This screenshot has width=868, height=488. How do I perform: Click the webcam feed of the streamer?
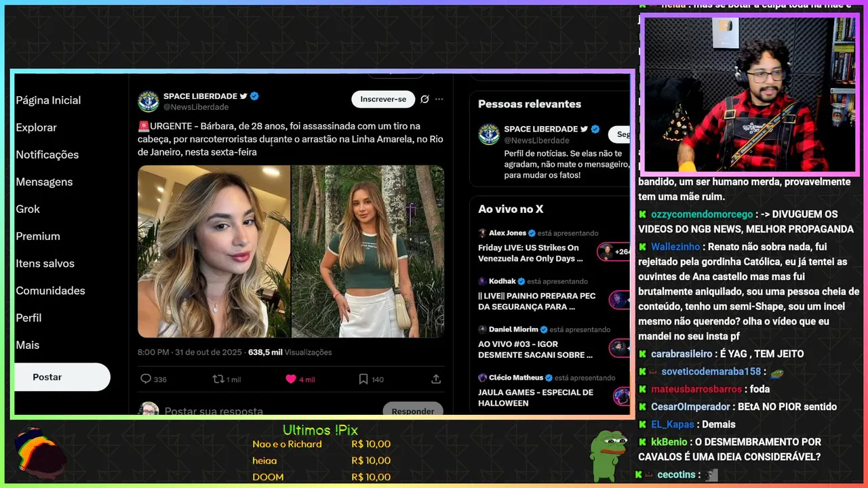click(x=749, y=94)
